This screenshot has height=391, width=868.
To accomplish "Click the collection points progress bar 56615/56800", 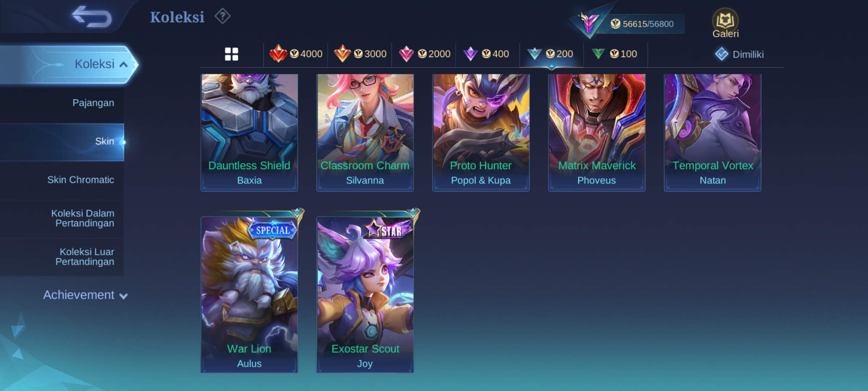I will pos(642,24).
